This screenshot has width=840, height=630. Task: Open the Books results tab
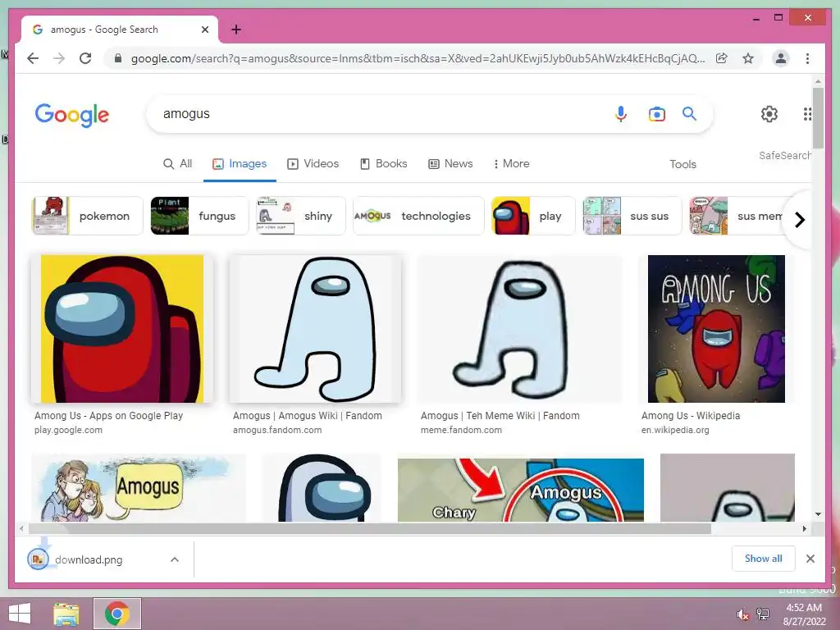(384, 164)
